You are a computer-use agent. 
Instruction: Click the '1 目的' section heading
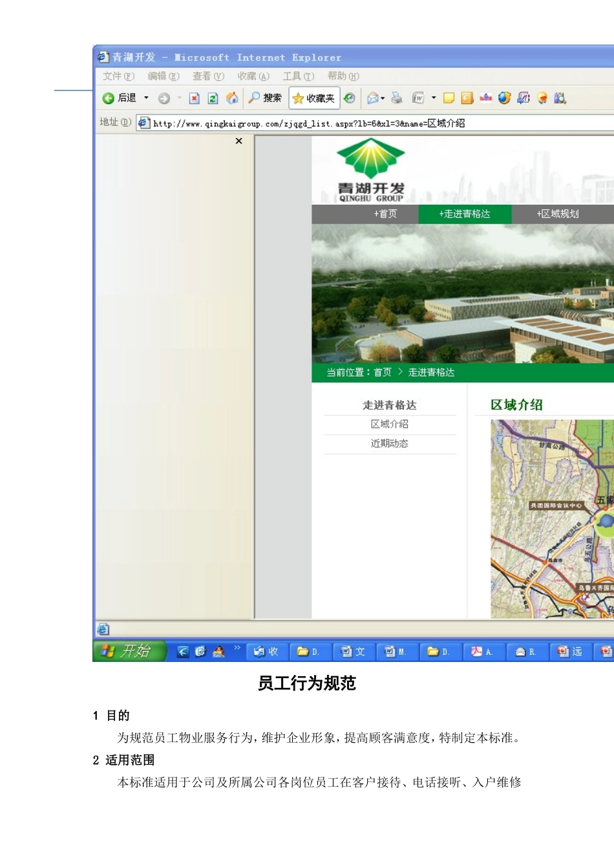[x=111, y=716]
